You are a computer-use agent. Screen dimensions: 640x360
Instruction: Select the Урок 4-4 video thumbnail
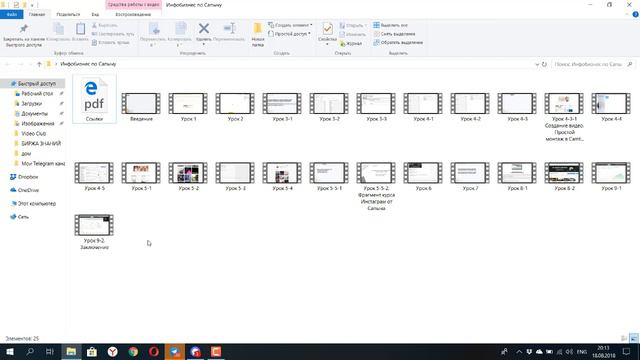click(x=611, y=103)
